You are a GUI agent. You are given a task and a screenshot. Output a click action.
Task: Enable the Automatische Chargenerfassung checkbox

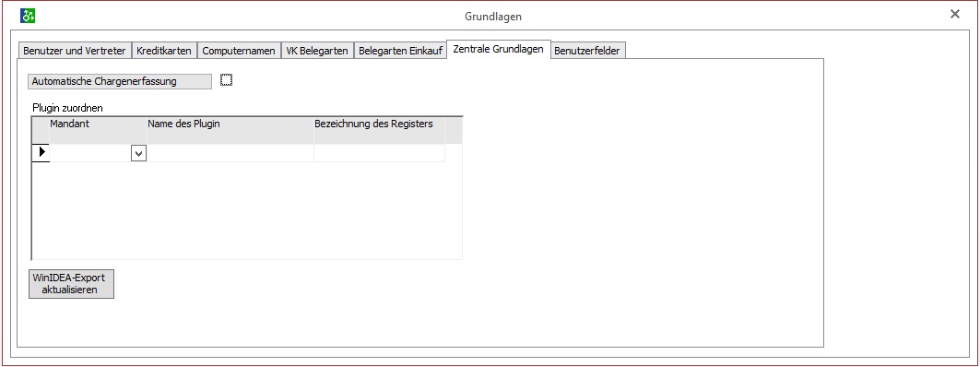(226, 80)
